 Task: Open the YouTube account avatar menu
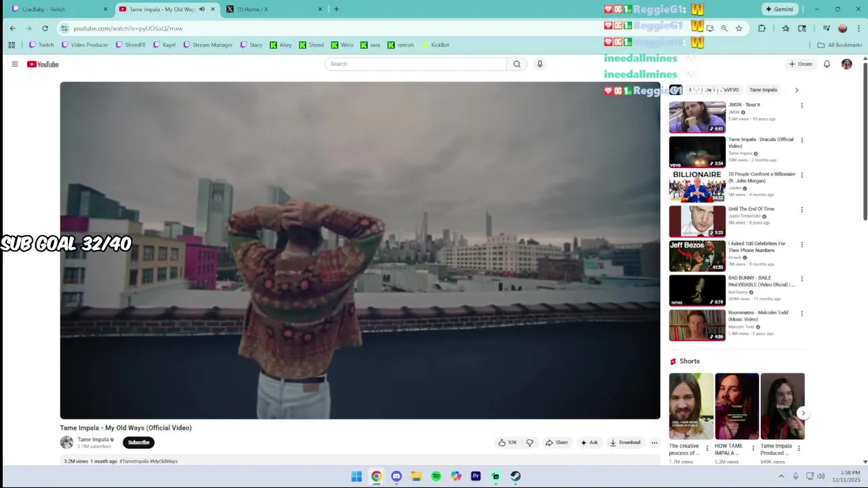point(846,64)
